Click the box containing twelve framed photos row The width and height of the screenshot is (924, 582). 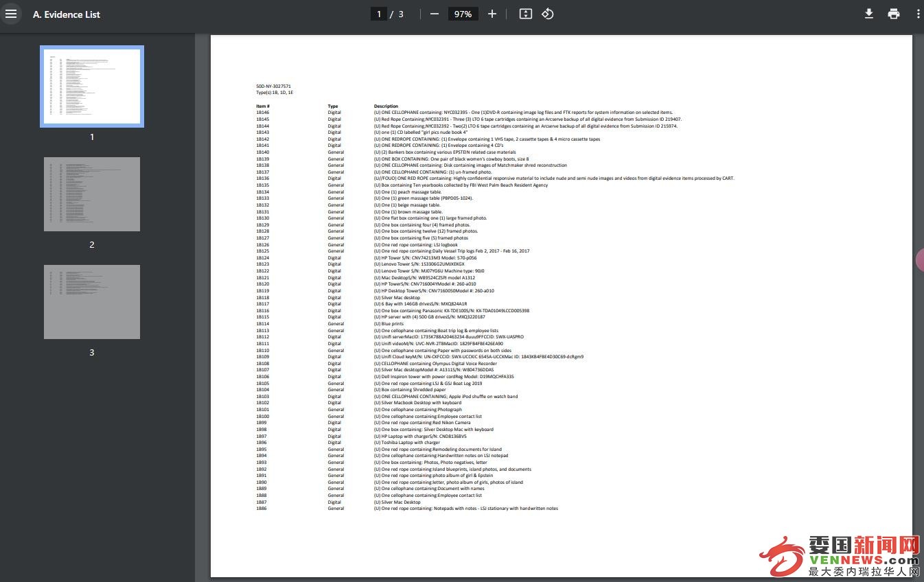point(426,231)
